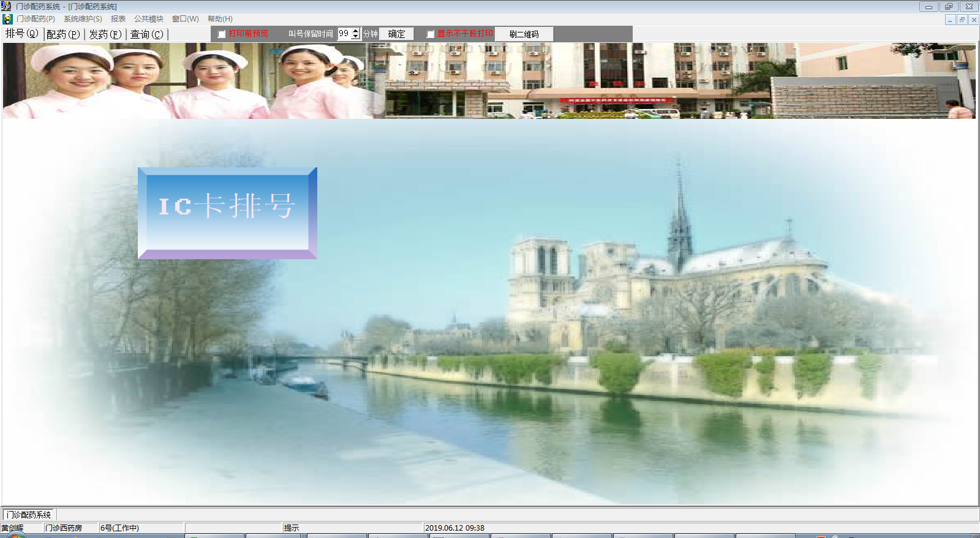The width and height of the screenshot is (980, 538).
Task: Select the 查询(C) toolbar item
Action: click(x=147, y=34)
